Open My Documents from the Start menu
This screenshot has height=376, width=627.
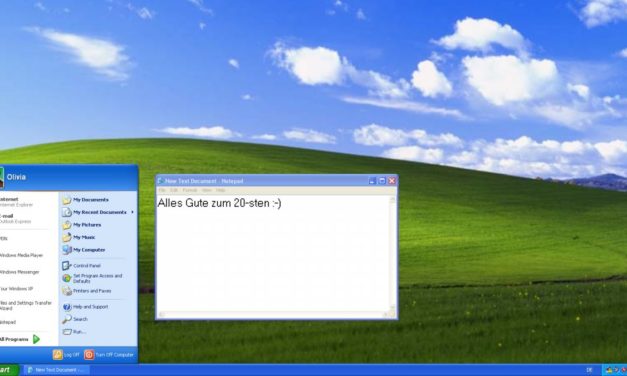[86, 200]
